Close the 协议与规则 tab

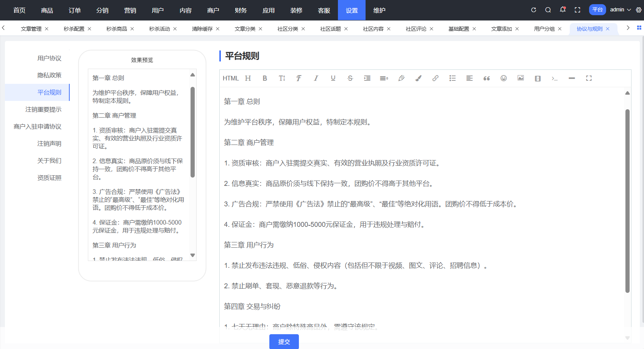[x=608, y=29]
